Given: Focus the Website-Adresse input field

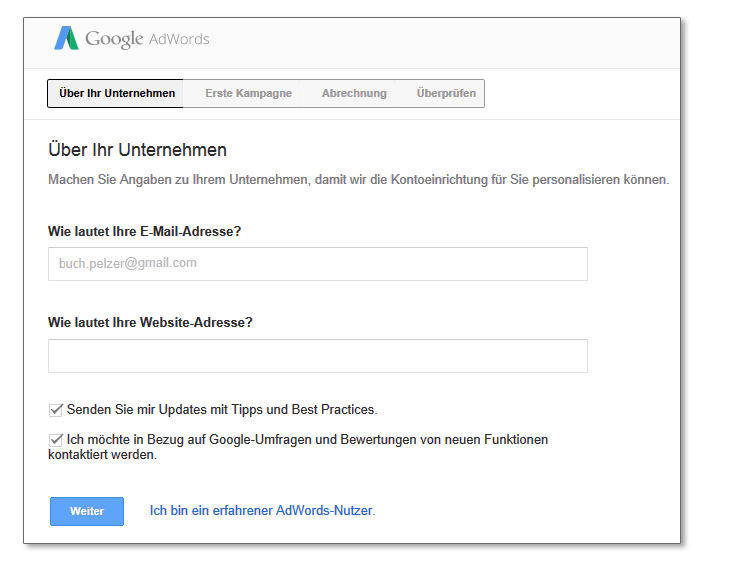Looking at the screenshot, I should pyautogui.click(x=318, y=356).
